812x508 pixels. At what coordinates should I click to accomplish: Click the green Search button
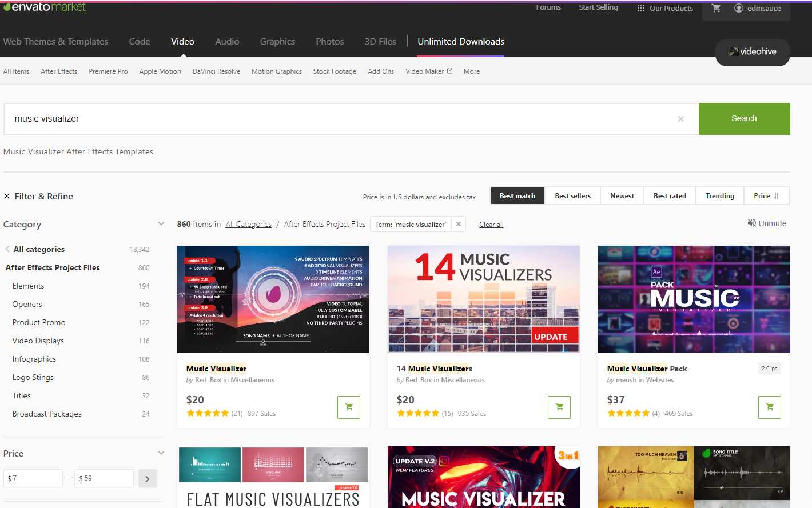tap(744, 118)
